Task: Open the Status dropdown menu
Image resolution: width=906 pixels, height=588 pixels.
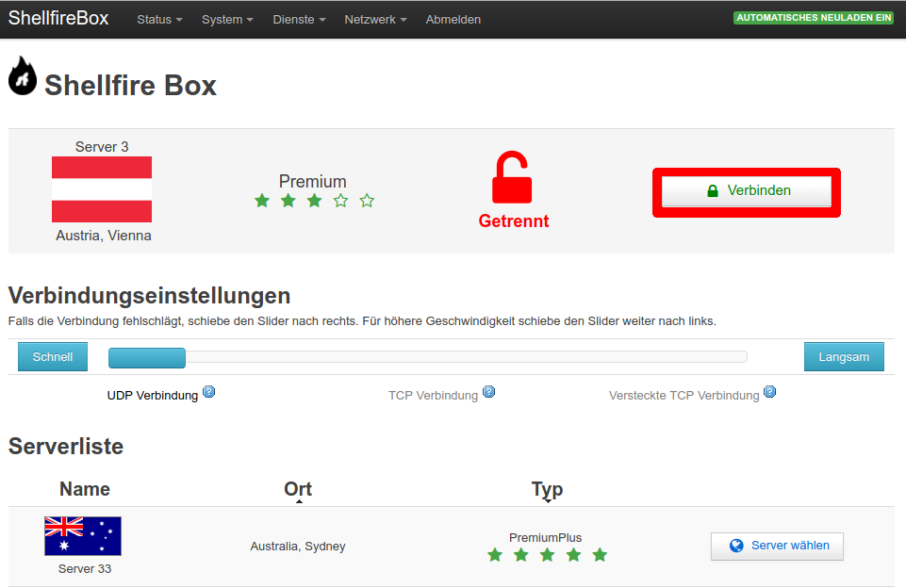Action: point(159,19)
